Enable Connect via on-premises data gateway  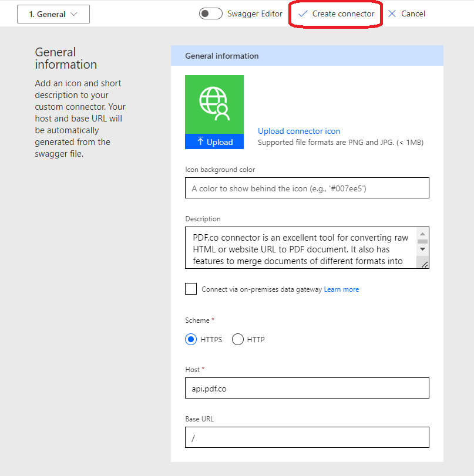pyautogui.click(x=191, y=289)
